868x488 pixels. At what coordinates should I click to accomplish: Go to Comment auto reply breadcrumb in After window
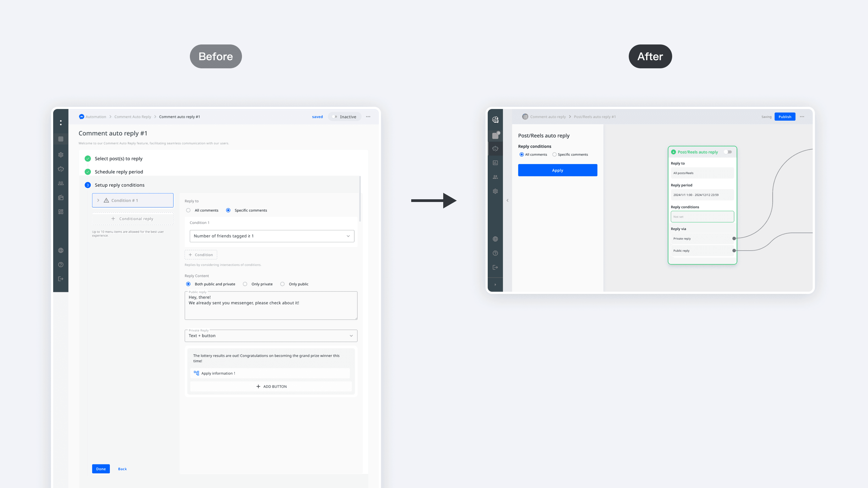548,117
